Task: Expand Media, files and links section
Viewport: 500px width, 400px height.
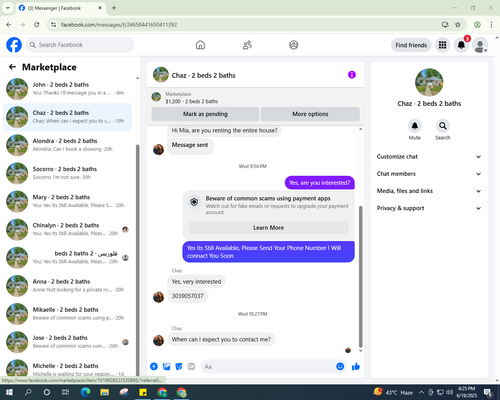Action: click(x=429, y=191)
